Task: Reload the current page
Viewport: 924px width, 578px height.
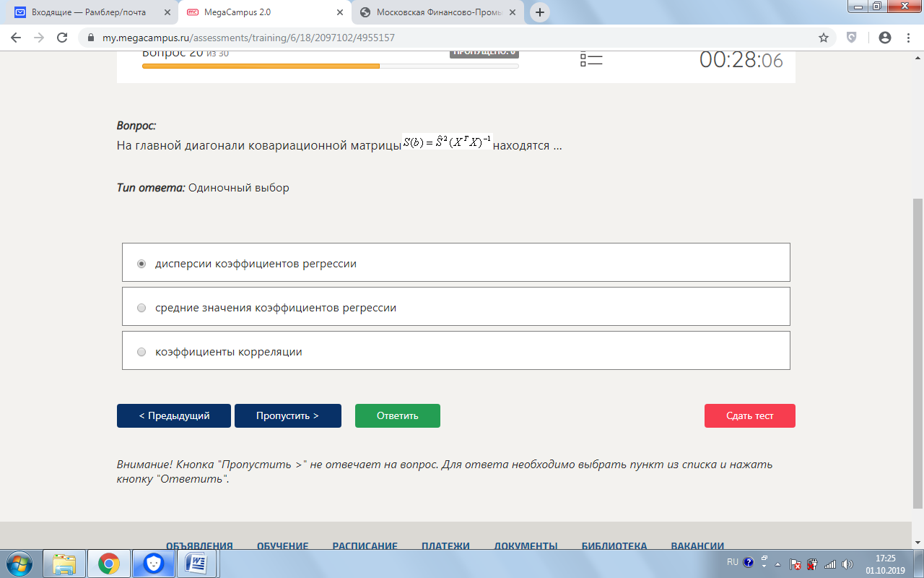Action: tap(62, 38)
